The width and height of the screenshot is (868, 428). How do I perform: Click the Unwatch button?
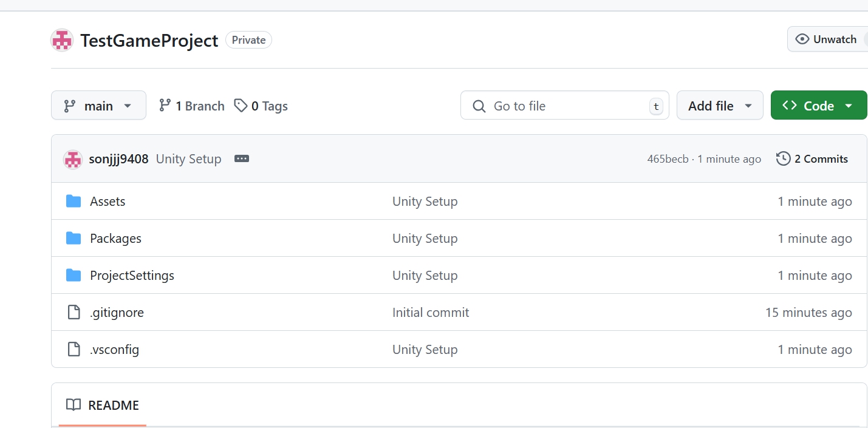(827, 39)
